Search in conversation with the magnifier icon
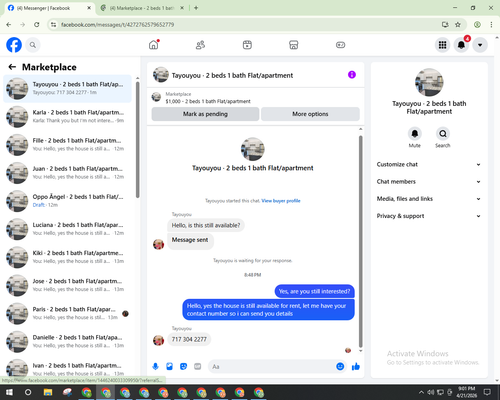The width and height of the screenshot is (500, 400). (x=443, y=134)
